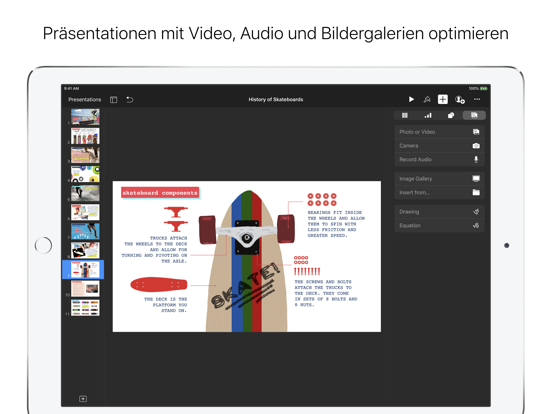Select slide 10 thumbnail

coord(85,289)
